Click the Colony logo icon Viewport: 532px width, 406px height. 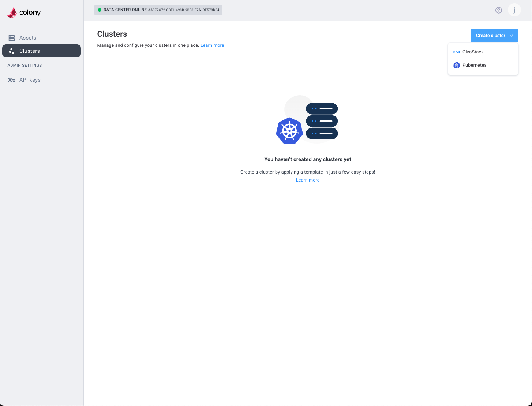[12, 13]
